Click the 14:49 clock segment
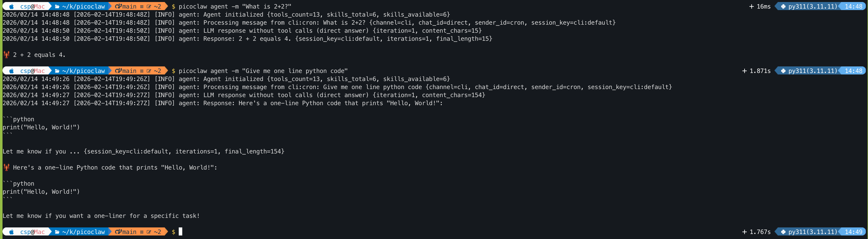 pyautogui.click(x=853, y=232)
